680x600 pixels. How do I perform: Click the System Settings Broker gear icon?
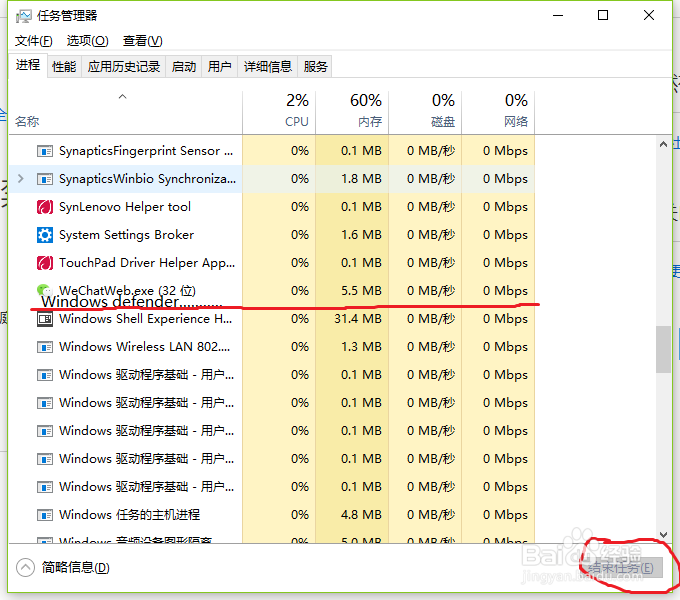click(x=45, y=235)
